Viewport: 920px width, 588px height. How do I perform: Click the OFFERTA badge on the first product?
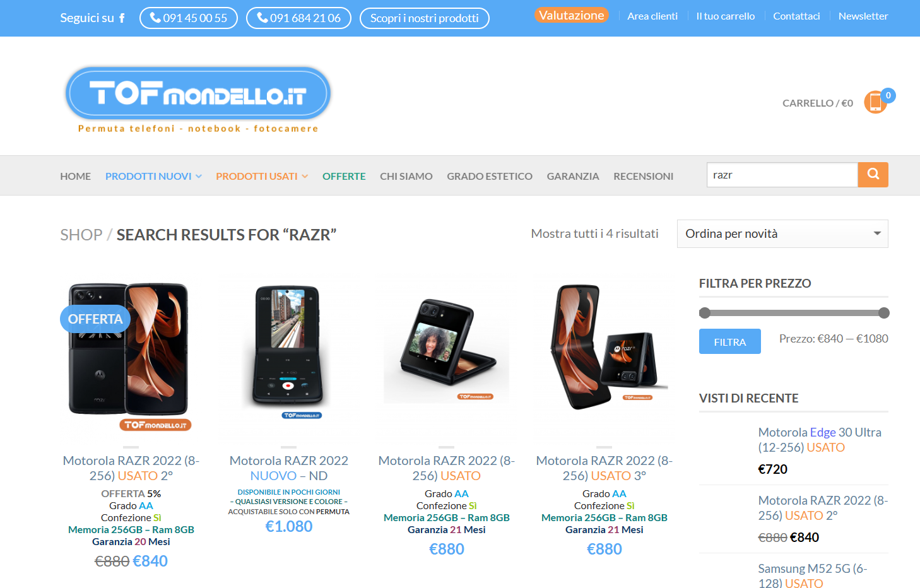(x=95, y=319)
